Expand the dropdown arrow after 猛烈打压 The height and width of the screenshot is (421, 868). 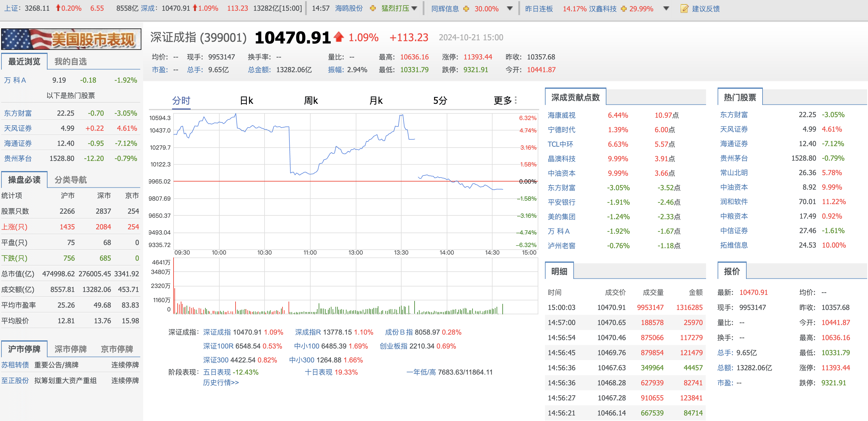(x=414, y=8)
